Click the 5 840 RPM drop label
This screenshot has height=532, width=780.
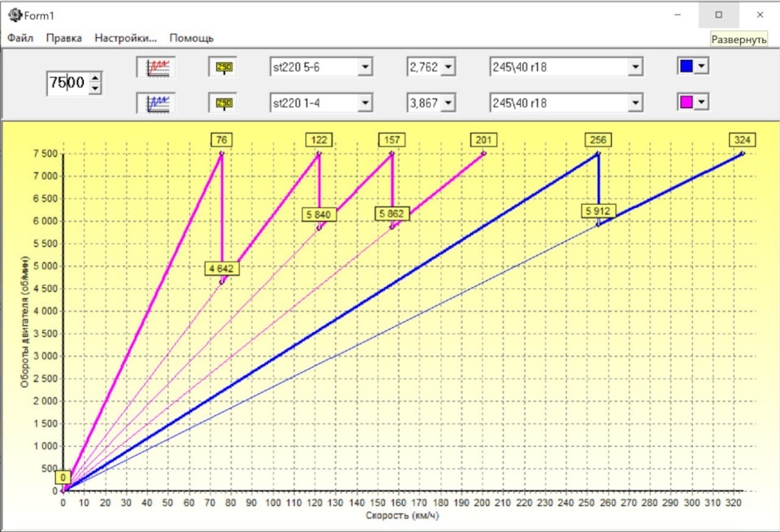click(318, 214)
